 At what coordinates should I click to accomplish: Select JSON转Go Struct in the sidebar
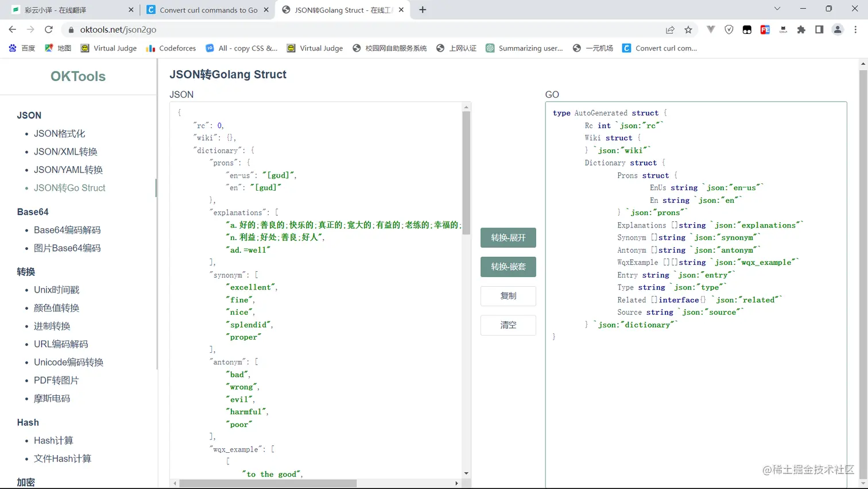(x=69, y=188)
